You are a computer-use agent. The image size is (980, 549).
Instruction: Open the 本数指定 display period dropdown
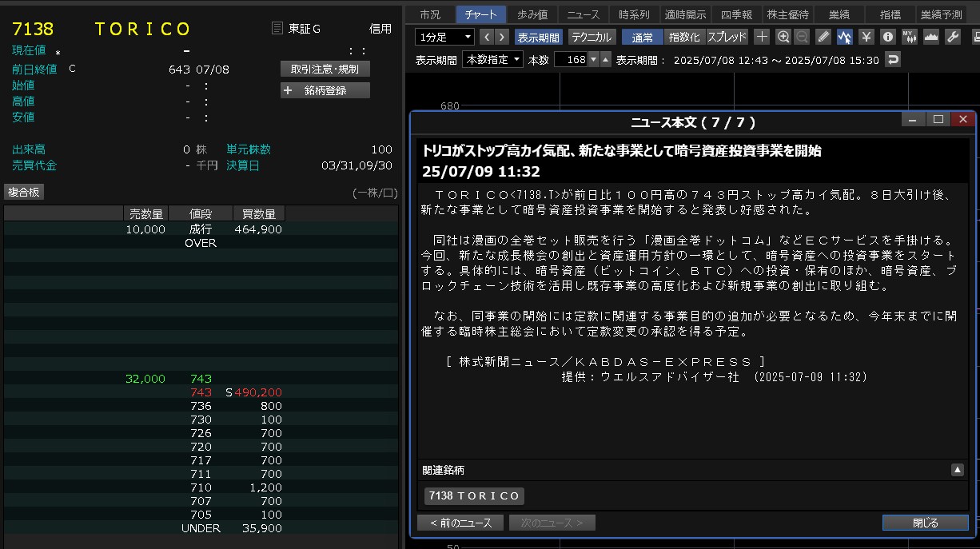tap(492, 60)
